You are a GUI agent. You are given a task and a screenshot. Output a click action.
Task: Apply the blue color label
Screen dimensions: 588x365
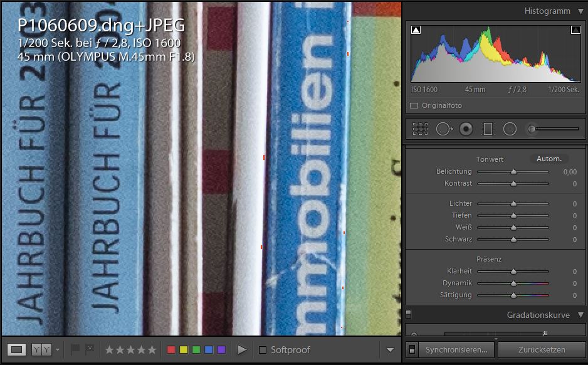(209, 350)
